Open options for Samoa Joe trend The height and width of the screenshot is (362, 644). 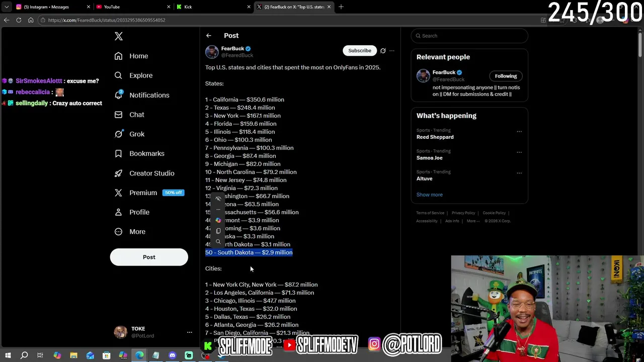(519, 152)
